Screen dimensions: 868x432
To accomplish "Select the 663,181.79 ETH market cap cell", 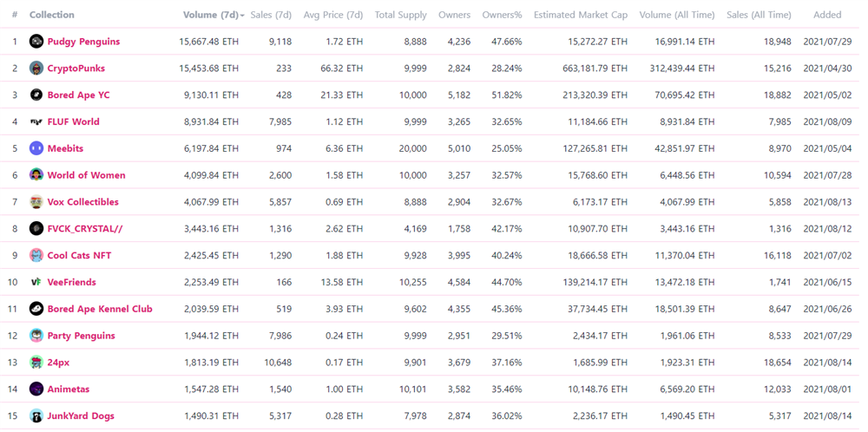I will (595, 68).
